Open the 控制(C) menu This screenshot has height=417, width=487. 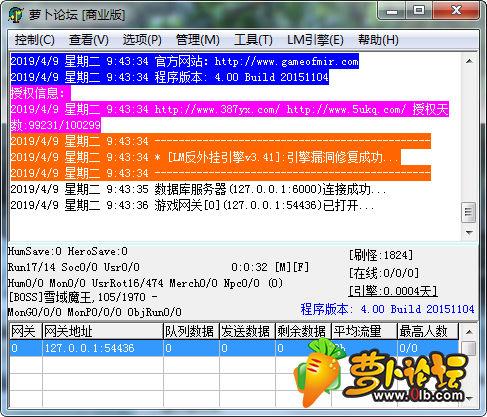coord(34,40)
